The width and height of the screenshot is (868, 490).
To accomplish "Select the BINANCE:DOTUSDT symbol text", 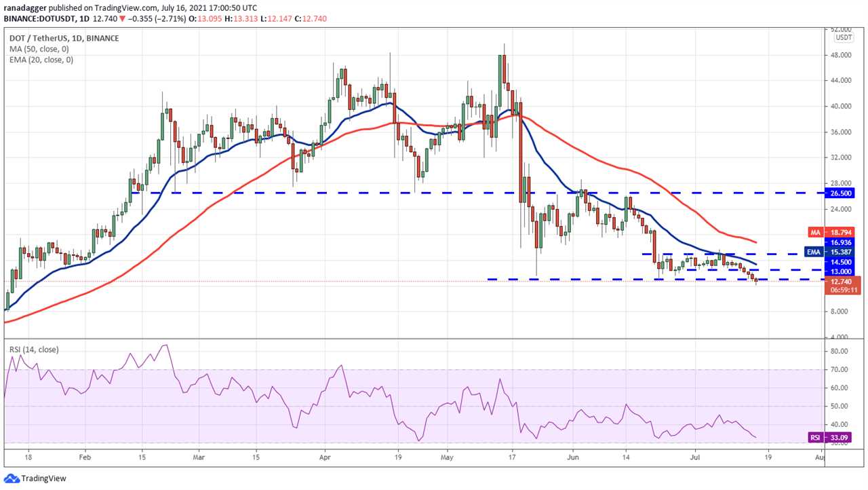I will tap(41, 18).
